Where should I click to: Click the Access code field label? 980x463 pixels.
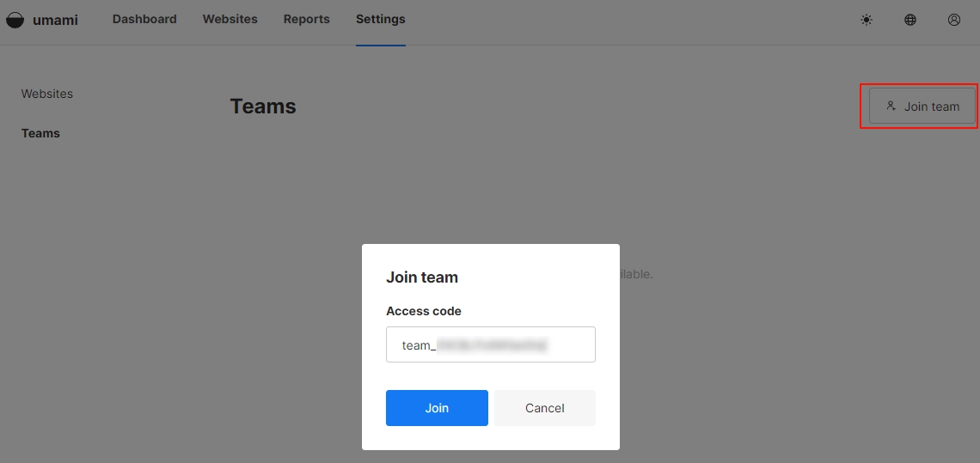tap(424, 311)
